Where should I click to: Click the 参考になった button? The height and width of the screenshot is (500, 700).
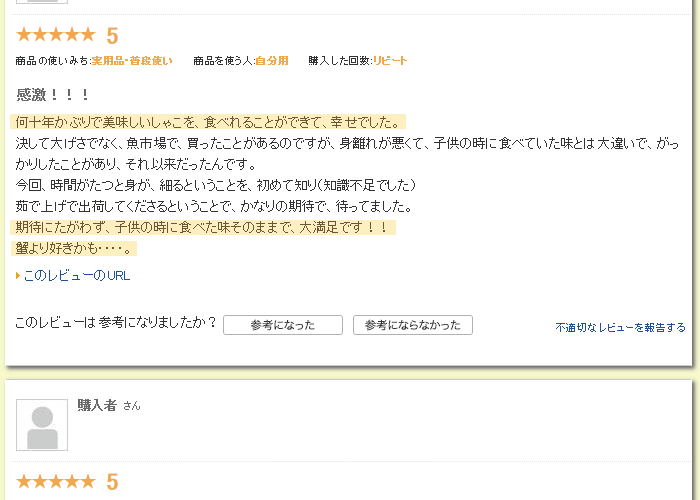(x=283, y=325)
